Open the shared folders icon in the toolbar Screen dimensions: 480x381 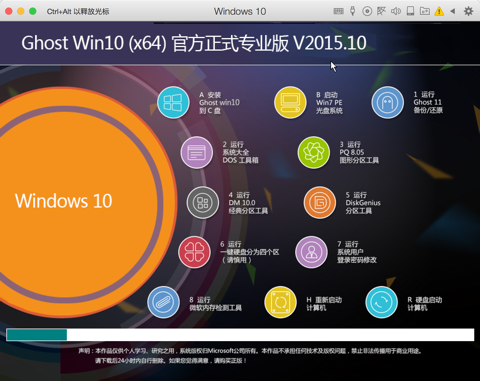point(425,11)
